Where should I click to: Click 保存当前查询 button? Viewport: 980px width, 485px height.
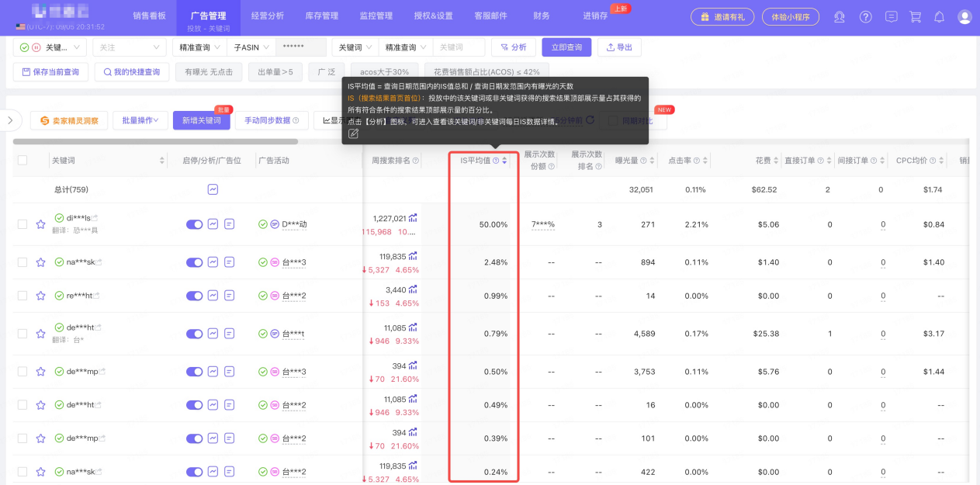click(50, 72)
